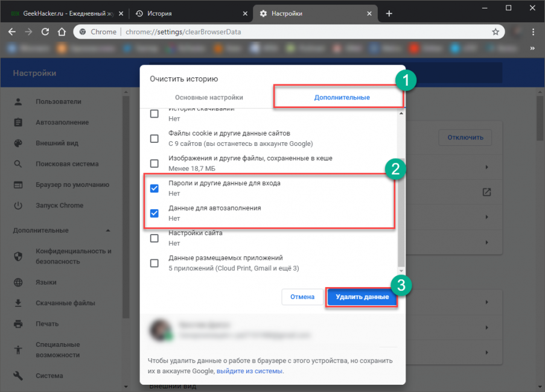Click the Браузер по умолчанию window icon

point(18,185)
